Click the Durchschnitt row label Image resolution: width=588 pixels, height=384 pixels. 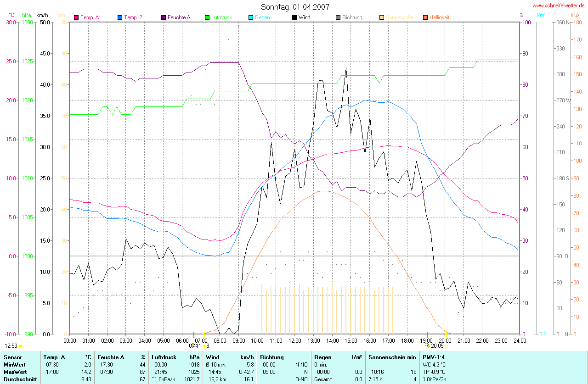(x=19, y=379)
